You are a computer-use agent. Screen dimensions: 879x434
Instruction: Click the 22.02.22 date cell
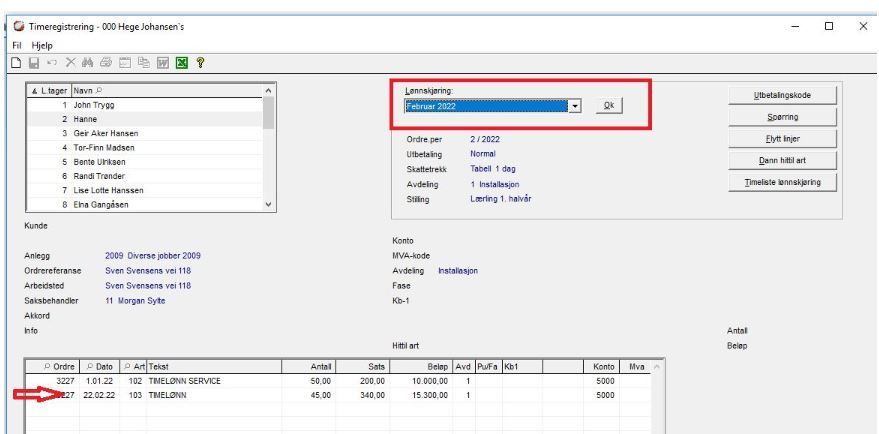pos(99,395)
